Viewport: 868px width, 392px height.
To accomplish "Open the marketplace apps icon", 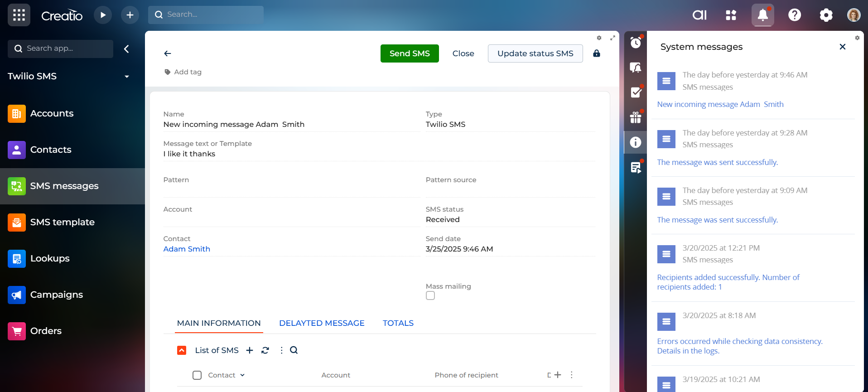I will pyautogui.click(x=731, y=15).
